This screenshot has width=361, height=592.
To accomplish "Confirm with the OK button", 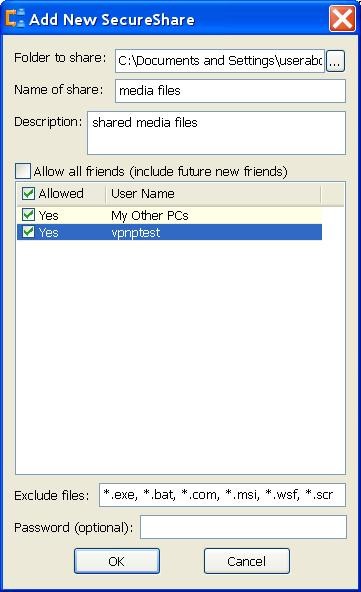I will pyautogui.click(x=117, y=561).
